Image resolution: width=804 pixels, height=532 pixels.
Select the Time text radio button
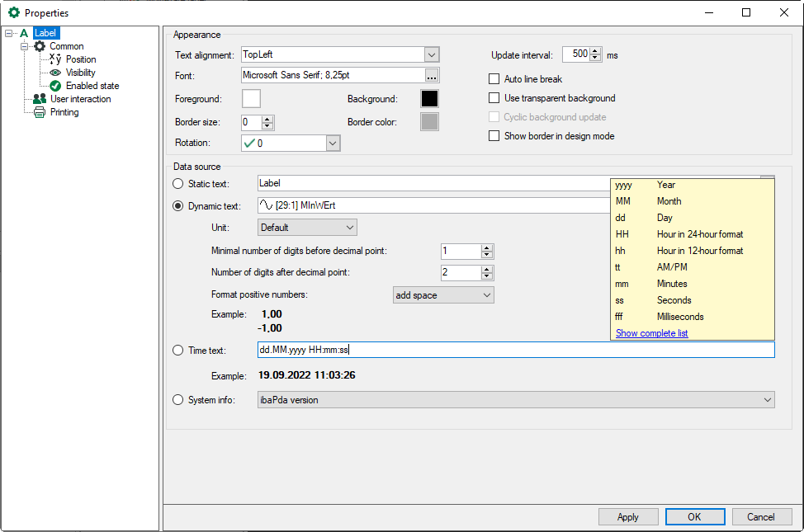[x=178, y=351]
